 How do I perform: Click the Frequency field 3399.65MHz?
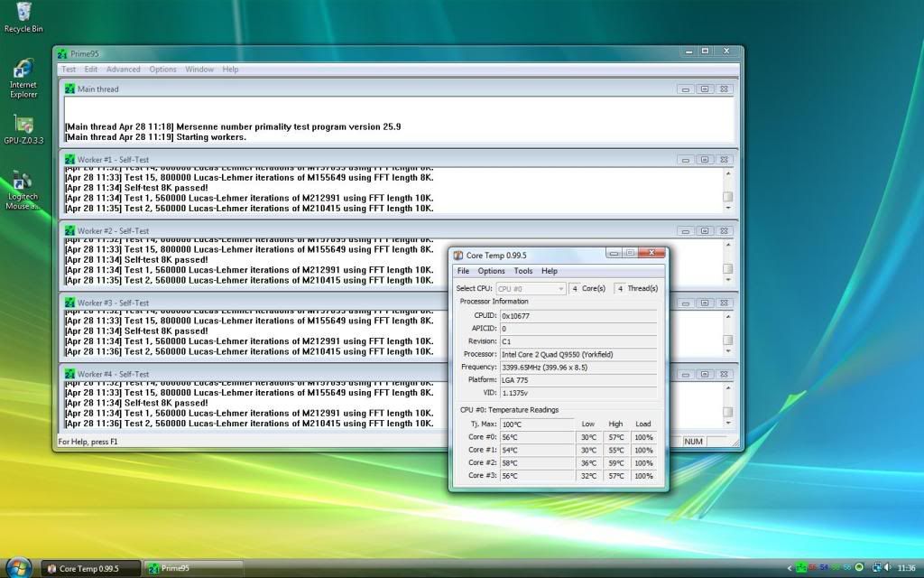[x=578, y=368]
